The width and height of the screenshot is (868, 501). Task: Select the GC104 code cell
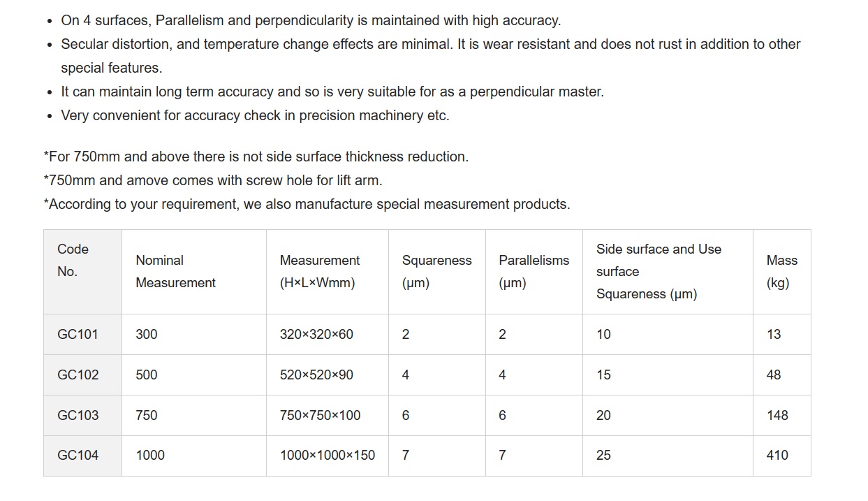[x=78, y=455]
